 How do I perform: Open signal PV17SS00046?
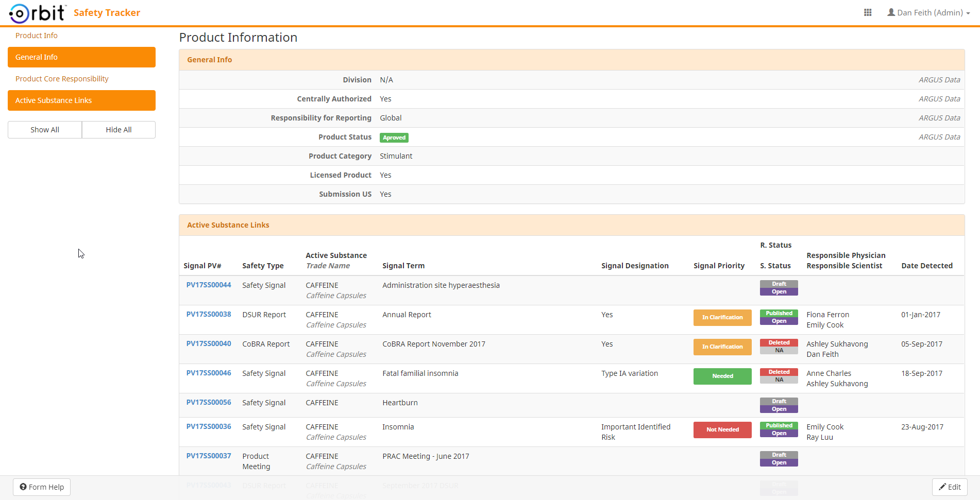point(209,373)
